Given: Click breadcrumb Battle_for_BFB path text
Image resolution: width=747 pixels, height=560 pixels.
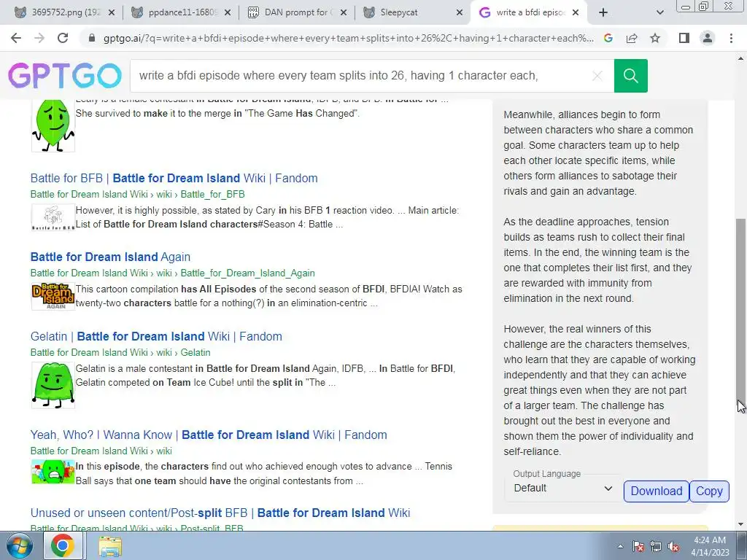Looking at the screenshot, I should click(212, 194).
